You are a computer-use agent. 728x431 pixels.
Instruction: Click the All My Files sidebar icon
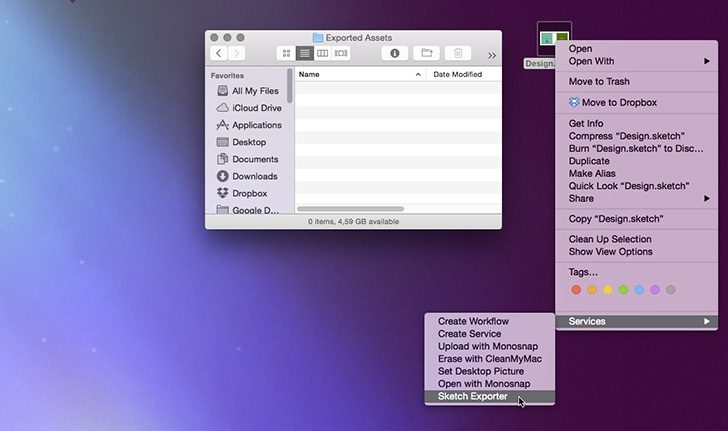pos(222,91)
